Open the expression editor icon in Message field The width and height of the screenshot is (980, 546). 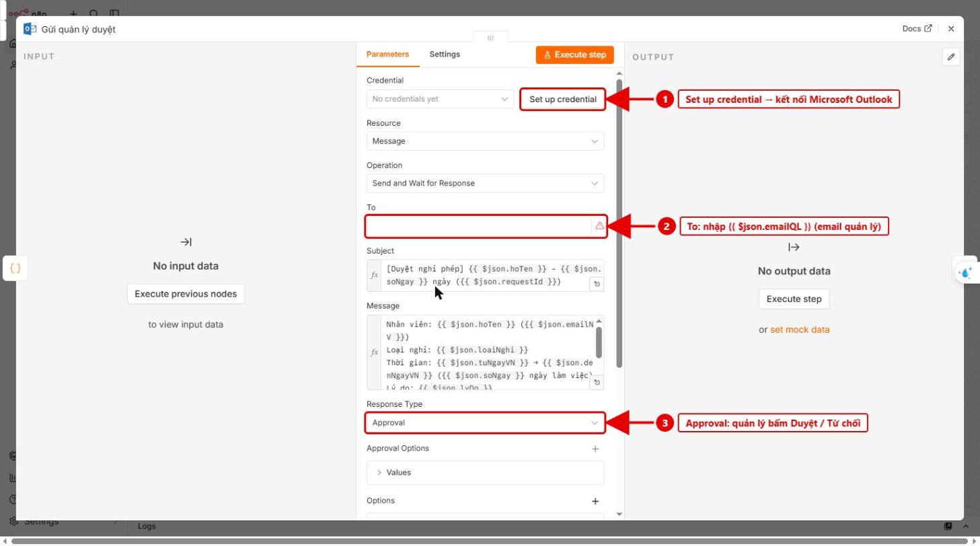click(596, 383)
